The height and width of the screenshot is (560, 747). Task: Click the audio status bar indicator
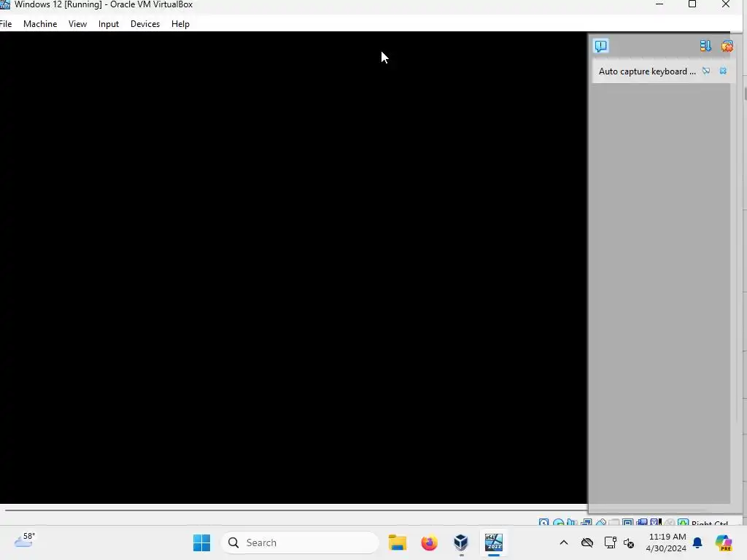pos(572,522)
